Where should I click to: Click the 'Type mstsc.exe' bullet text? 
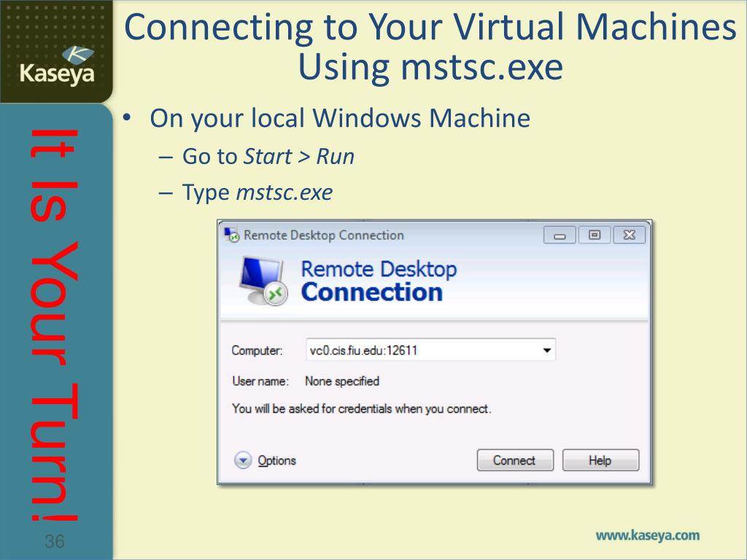coord(258,192)
